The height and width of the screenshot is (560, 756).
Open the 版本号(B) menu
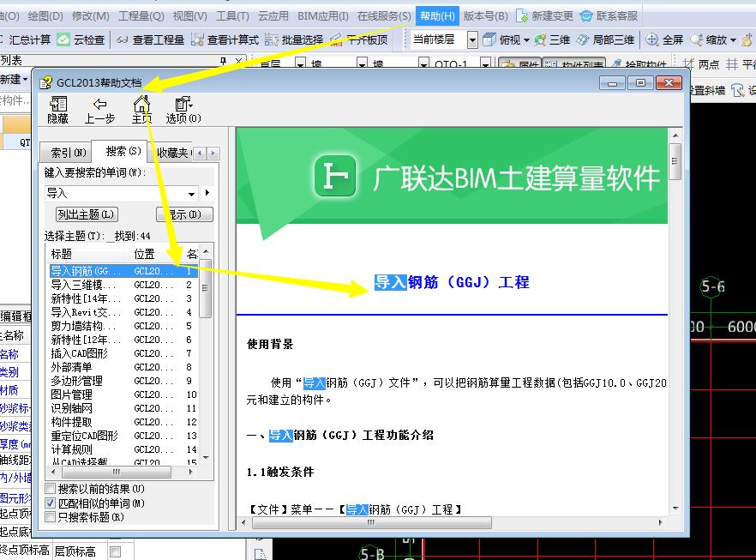[485, 16]
